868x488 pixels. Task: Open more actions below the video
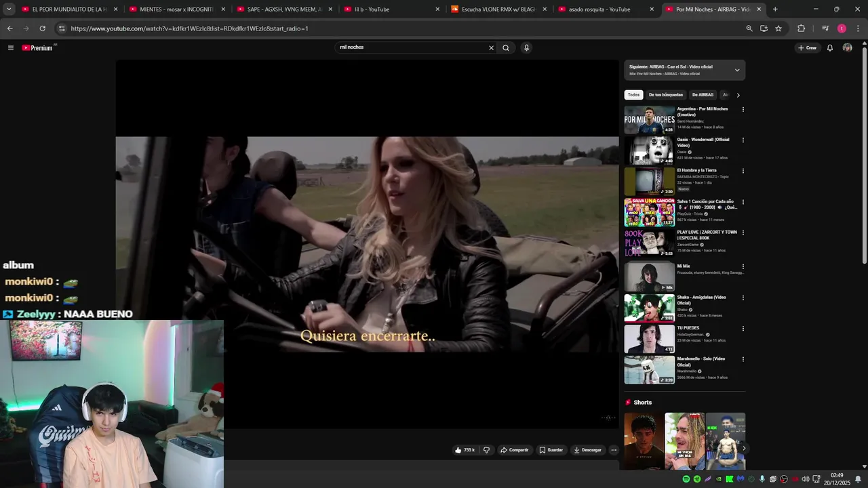tap(614, 450)
